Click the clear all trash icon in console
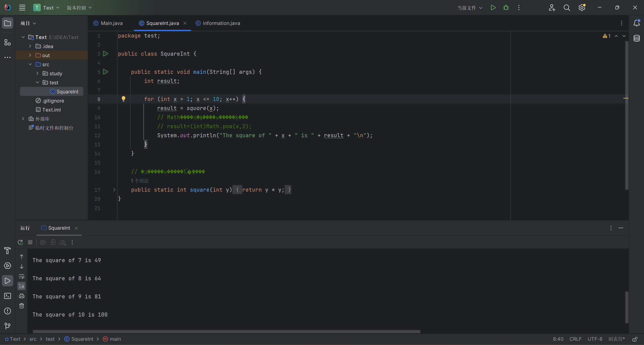644x345 pixels. pos(22,306)
